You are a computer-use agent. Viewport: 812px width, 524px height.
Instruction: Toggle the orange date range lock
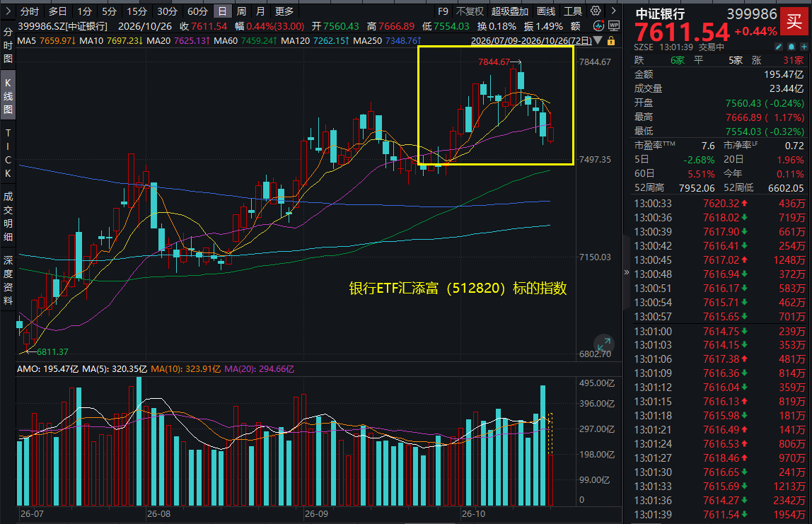click(x=611, y=41)
